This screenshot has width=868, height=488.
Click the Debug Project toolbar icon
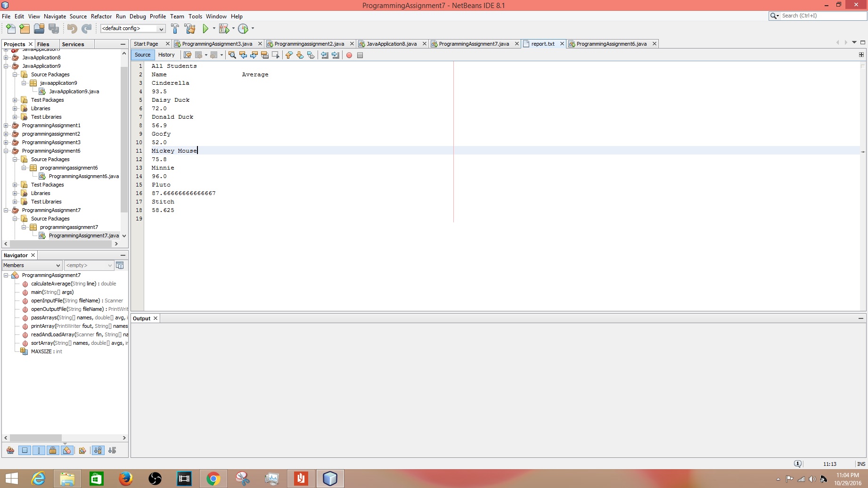point(224,29)
